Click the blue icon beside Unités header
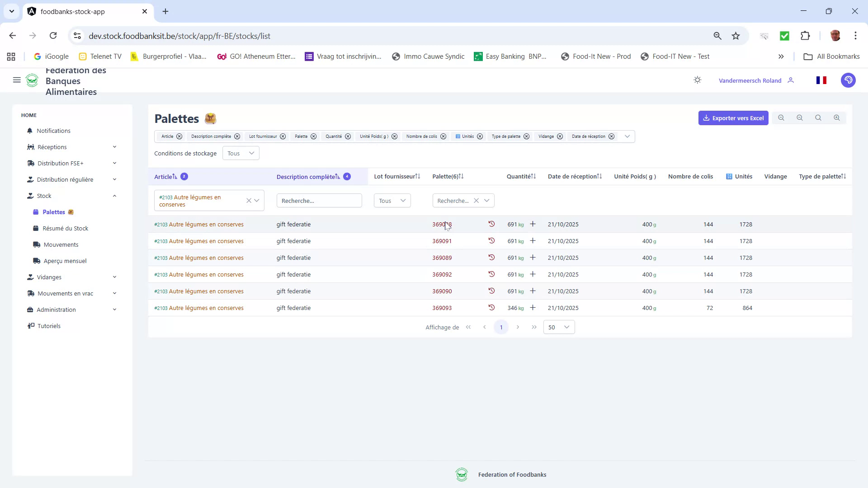Screen dimensions: 868x488 point(729,176)
